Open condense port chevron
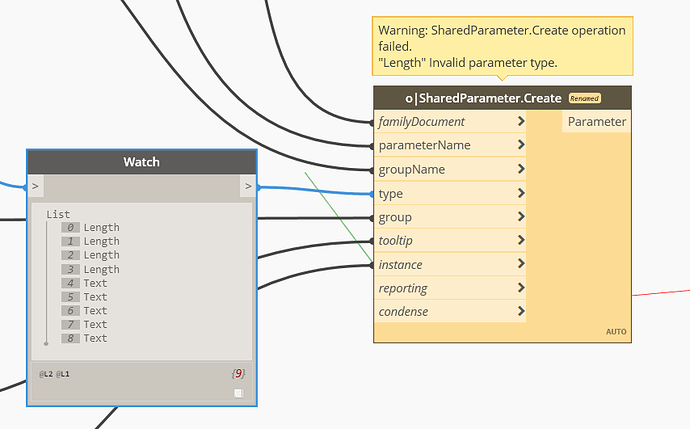The image size is (690, 429). click(521, 311)
